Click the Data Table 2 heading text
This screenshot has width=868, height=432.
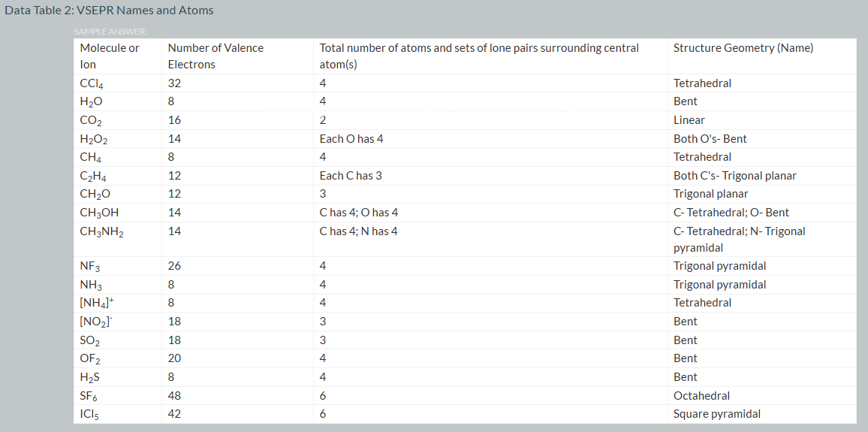click(109, 11)
